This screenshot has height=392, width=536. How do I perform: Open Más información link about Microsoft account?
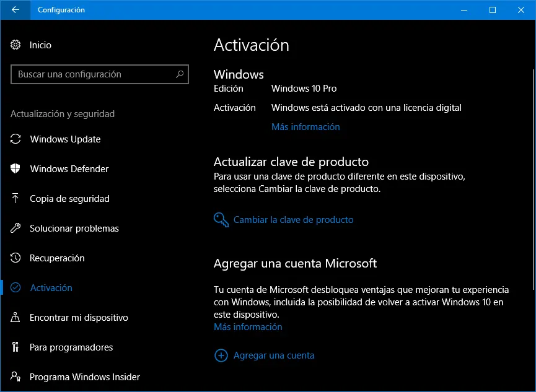pos(248,327)
